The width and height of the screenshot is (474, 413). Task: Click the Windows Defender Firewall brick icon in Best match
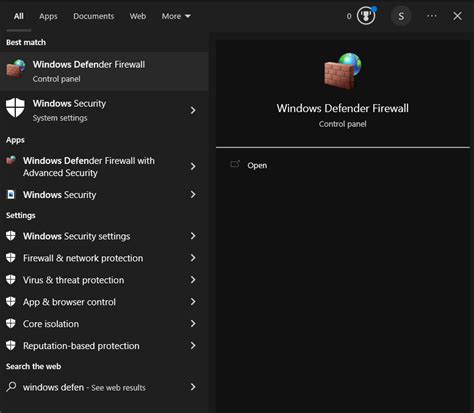(x=16, y=69)
